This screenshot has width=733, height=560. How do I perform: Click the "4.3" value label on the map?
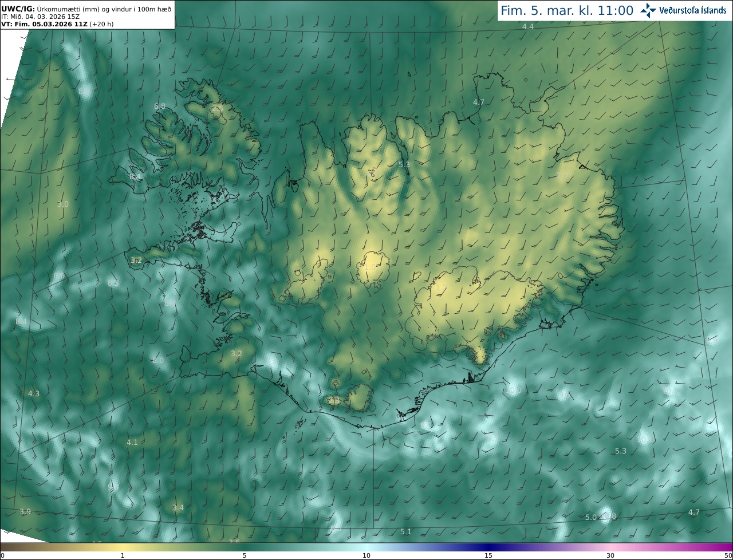34,393
